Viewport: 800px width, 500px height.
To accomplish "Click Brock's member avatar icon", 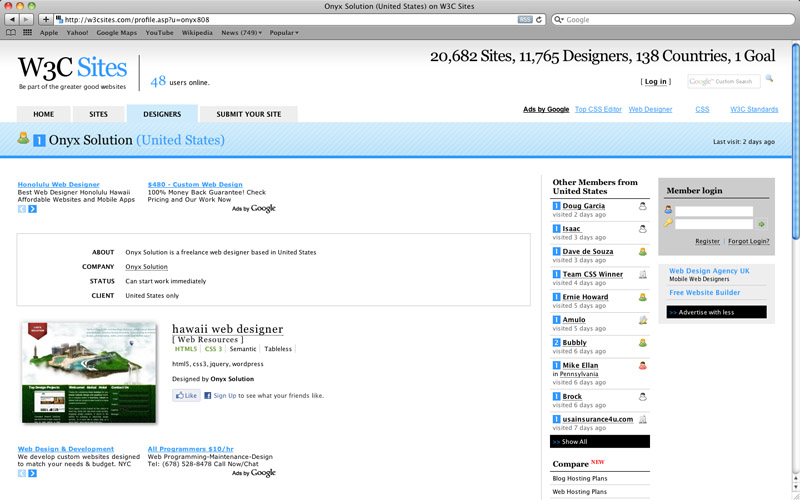I will click(x=643, y=396).
